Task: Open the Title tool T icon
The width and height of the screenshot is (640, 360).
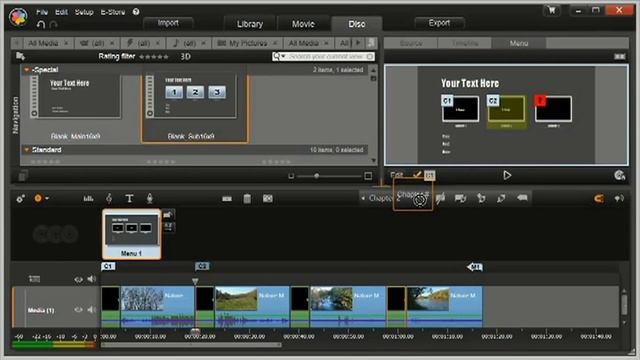Action: pyautogui.click(x=129, y=198)
